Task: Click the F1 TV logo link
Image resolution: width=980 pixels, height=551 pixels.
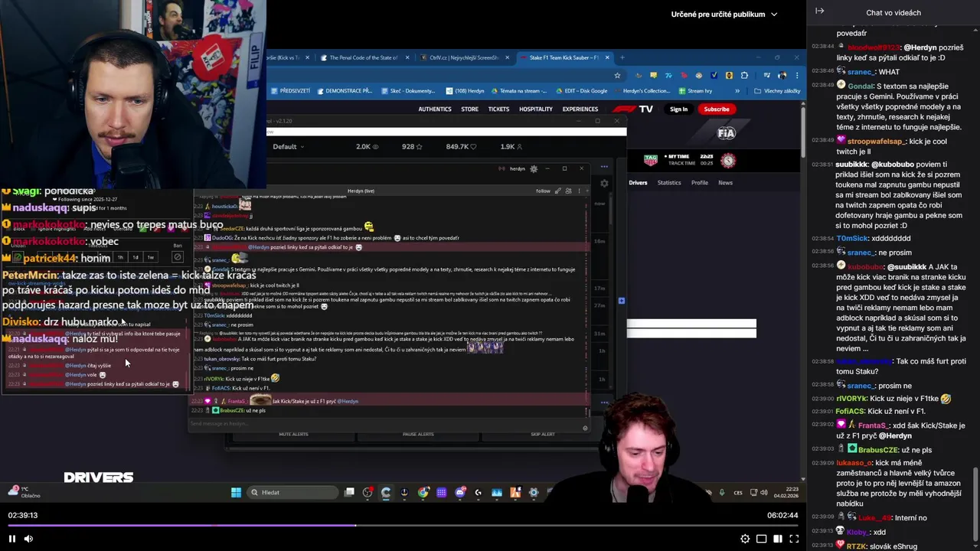Action: click(x=632, y=109)
